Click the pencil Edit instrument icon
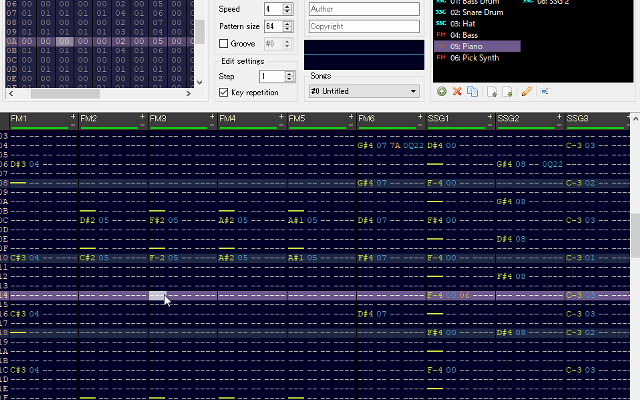Image resolution: width=640 pixels, height=400 pixels. coord(527,91)
